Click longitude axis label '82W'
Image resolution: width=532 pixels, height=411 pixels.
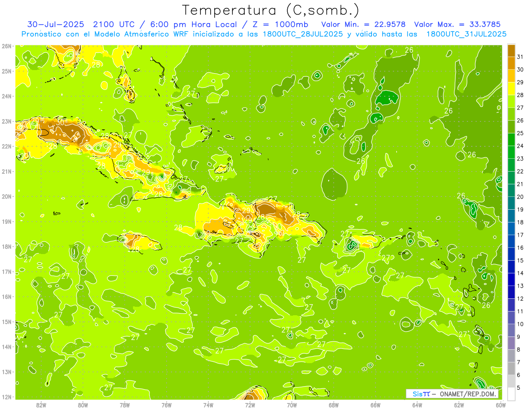pos(41,405)
